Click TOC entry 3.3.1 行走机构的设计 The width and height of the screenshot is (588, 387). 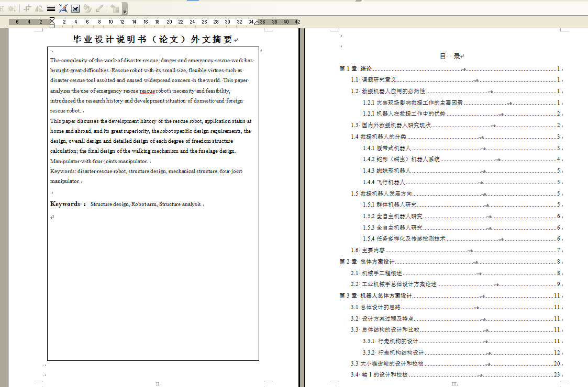click(461, 341)
